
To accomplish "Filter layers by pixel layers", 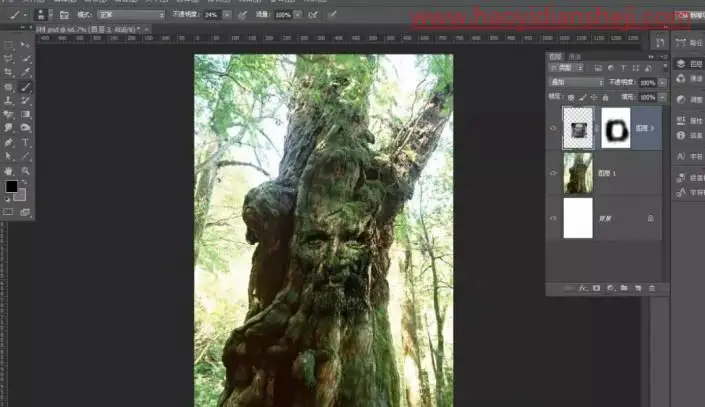I will click(598, 68).
